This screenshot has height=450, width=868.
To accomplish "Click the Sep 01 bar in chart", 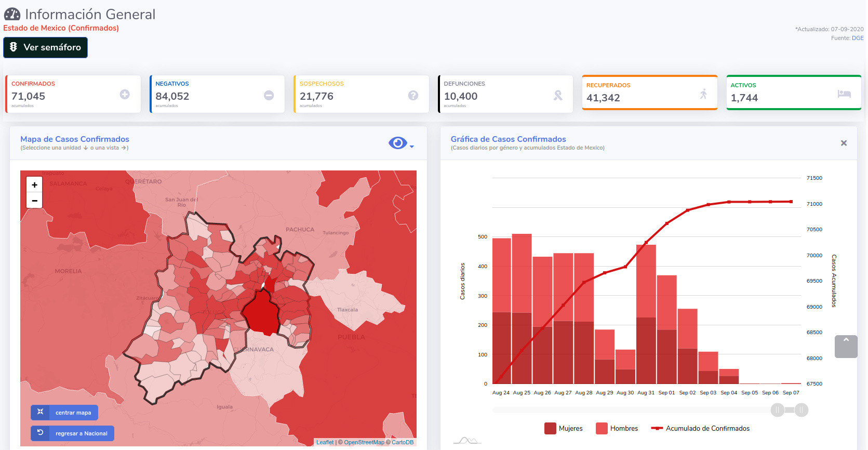I will coord(667,329).
